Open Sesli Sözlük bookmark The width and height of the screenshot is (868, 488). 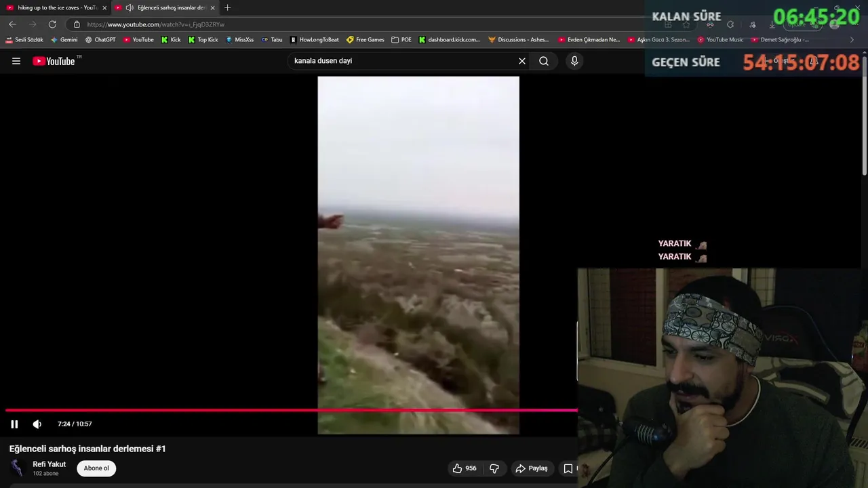click(24, 40)
